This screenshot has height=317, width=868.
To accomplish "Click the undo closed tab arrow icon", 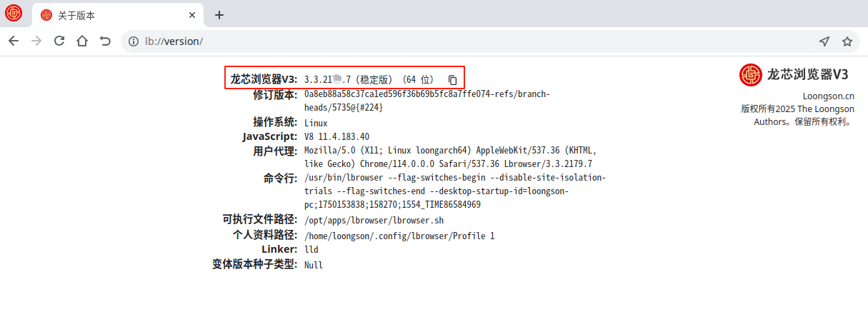I will (x=105, y=41).
